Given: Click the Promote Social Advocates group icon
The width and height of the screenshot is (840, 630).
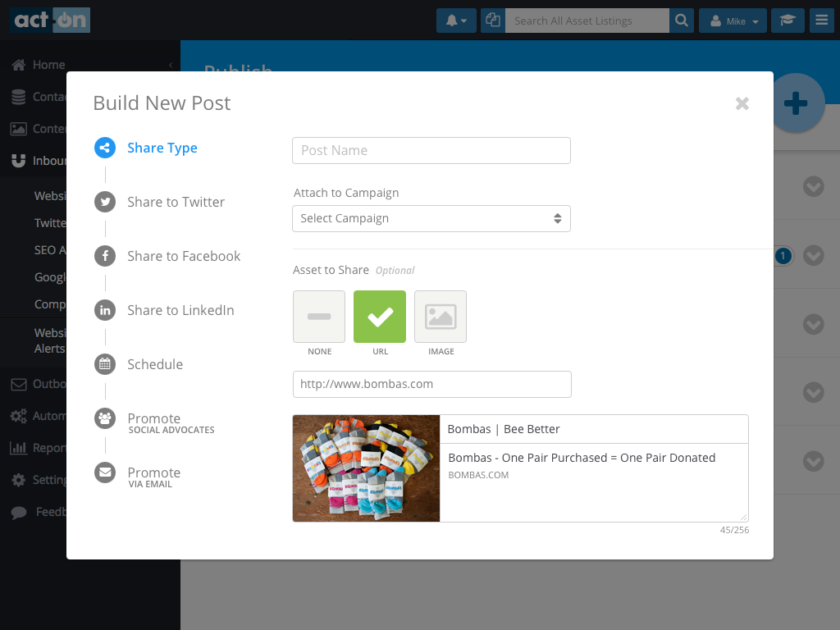Looking at the screenshot, I should pos(105,418).
